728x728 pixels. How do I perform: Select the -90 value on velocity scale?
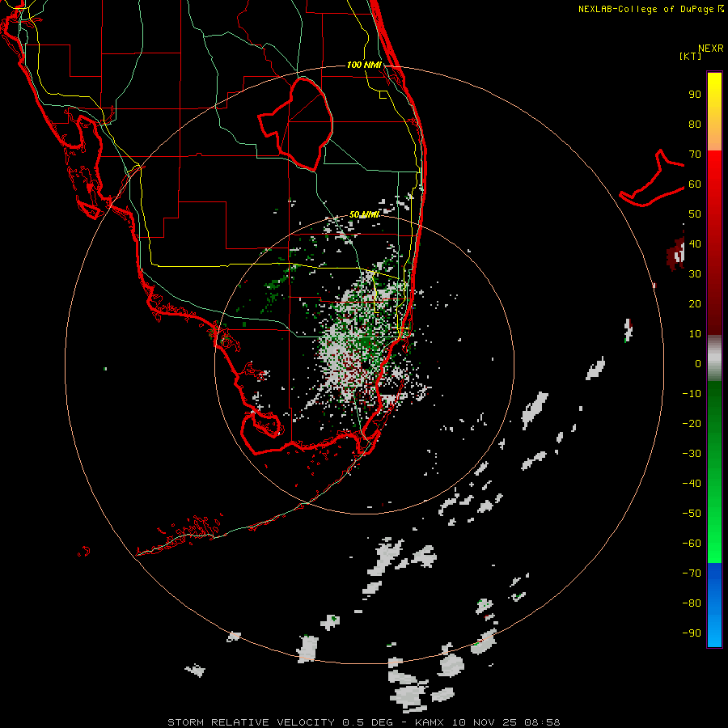point(692,633)
